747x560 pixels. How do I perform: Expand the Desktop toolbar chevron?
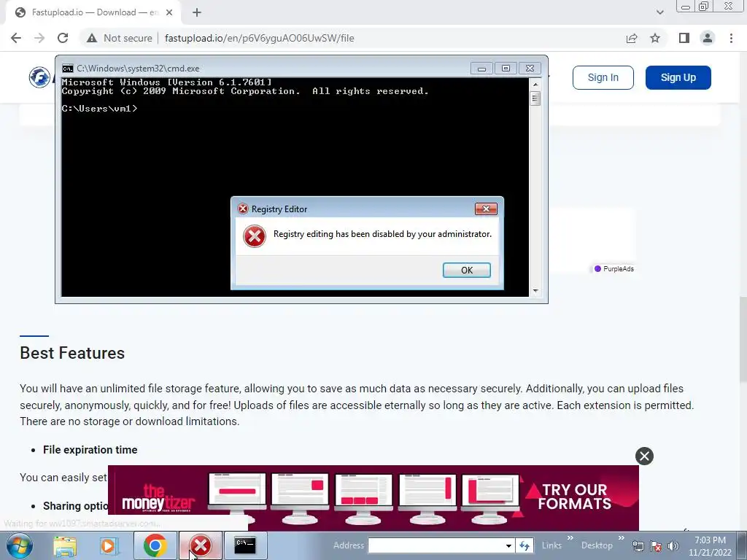coord(622,538)
